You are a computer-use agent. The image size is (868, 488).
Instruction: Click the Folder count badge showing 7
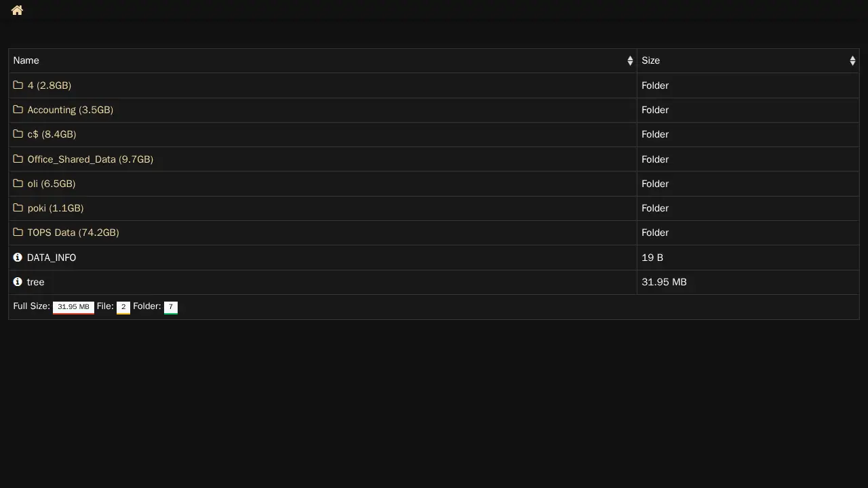click(171, 307)
